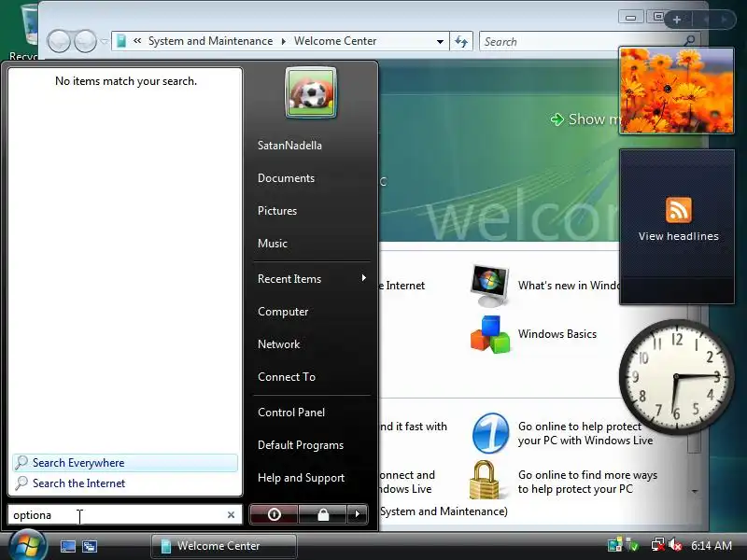Click the Windows Live OneCare blue icon

[491, 433]
